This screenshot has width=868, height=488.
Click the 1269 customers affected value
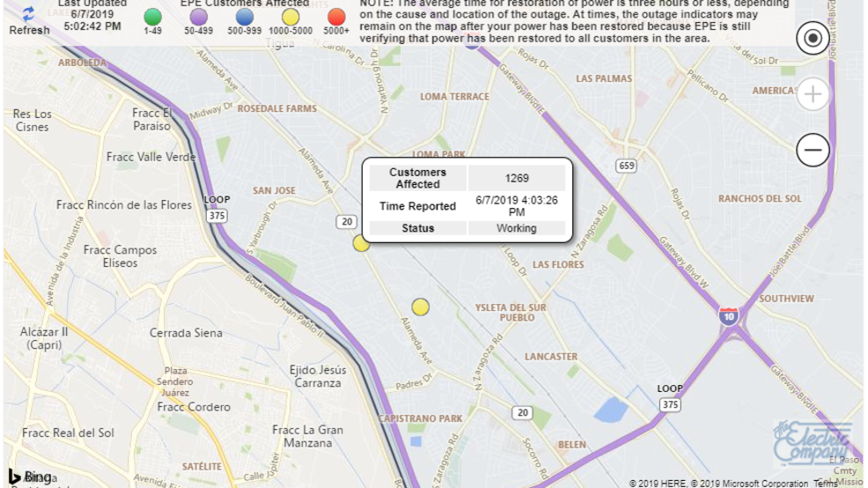coord(516,178)
